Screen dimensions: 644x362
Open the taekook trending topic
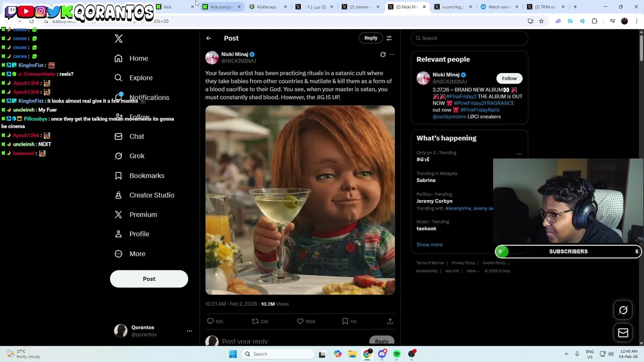pos(426,229)
